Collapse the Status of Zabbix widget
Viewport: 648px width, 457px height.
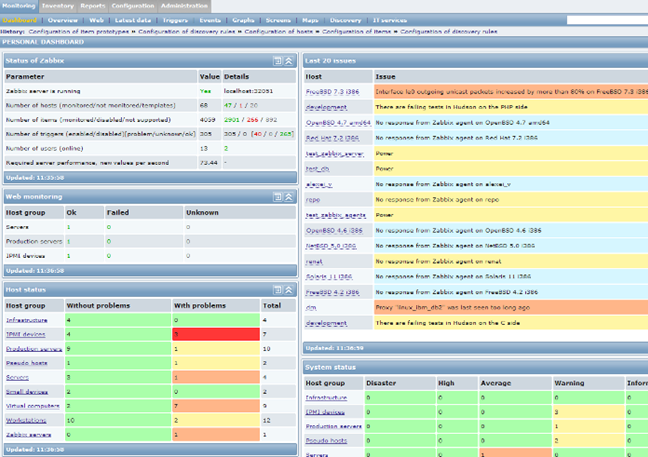click(289, 61)
